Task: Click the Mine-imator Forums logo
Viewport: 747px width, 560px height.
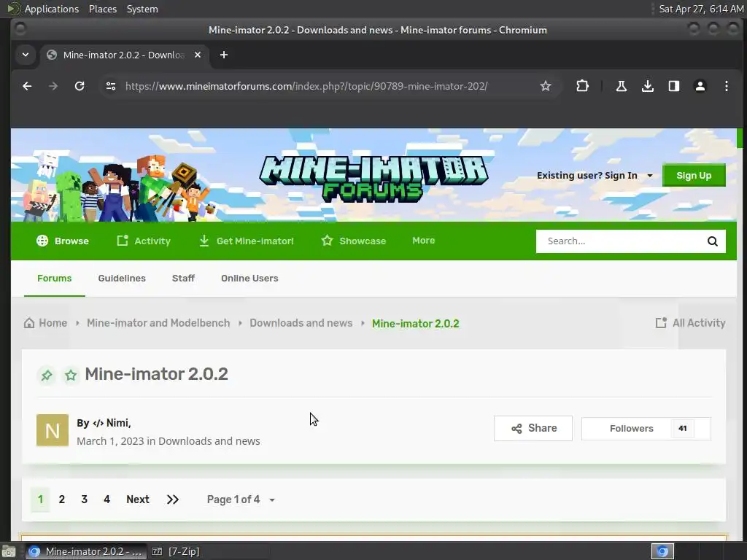Action: pyautogui.click(x=373, y=178)
